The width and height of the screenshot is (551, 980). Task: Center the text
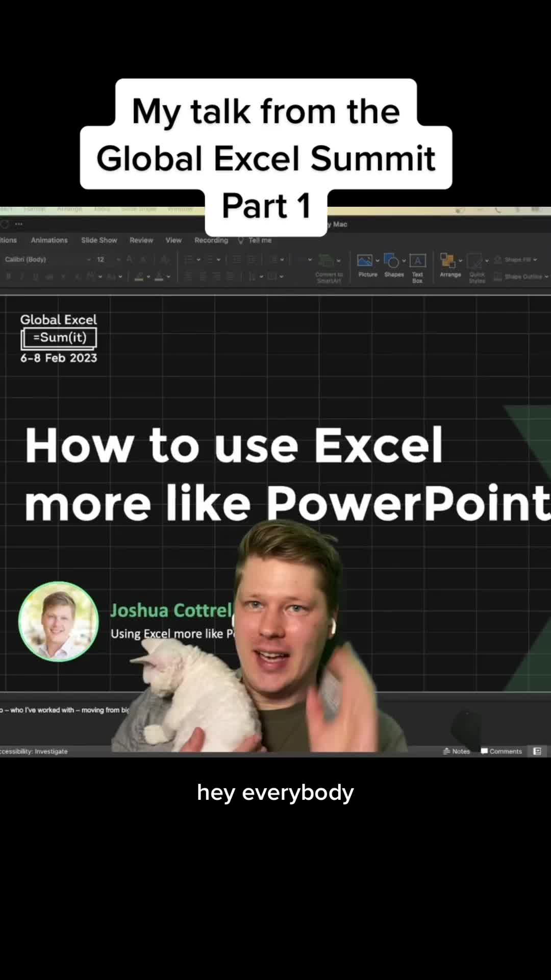tap(203, 276)
